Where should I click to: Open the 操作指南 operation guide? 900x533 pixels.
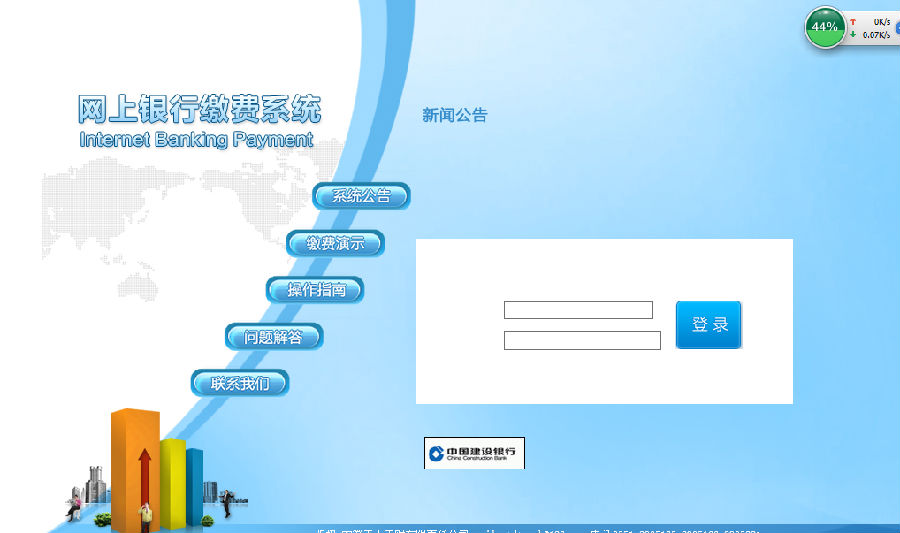coord(315,290)
